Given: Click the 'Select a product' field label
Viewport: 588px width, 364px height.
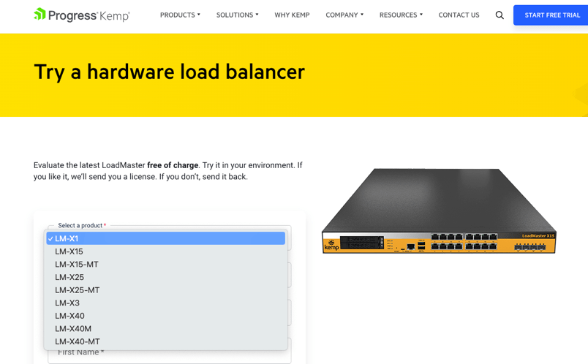Looking at the screenshot, I should pos(80,225).
